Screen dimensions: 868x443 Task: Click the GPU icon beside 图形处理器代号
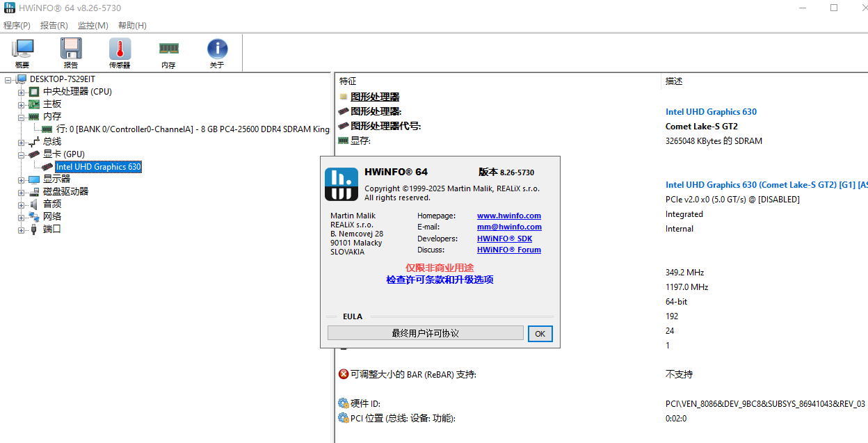[x=343, y=126]
